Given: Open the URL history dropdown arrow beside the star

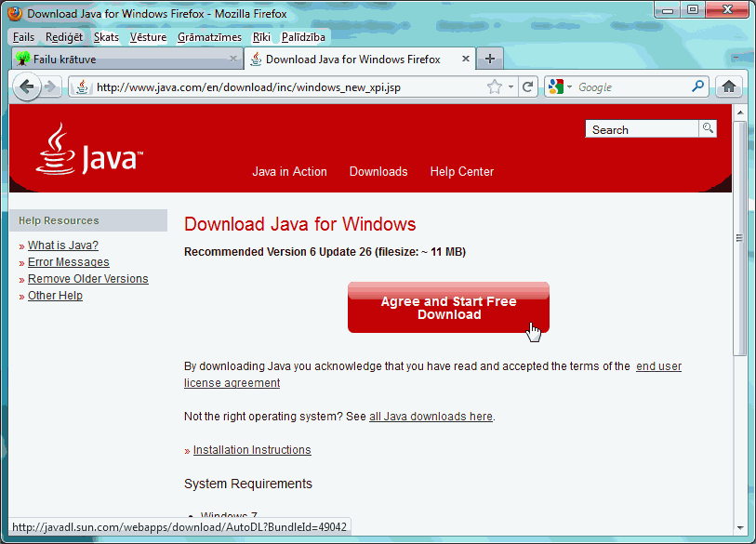Looking at the screenshot, I should pyautogui.click(x=511, y=87).
